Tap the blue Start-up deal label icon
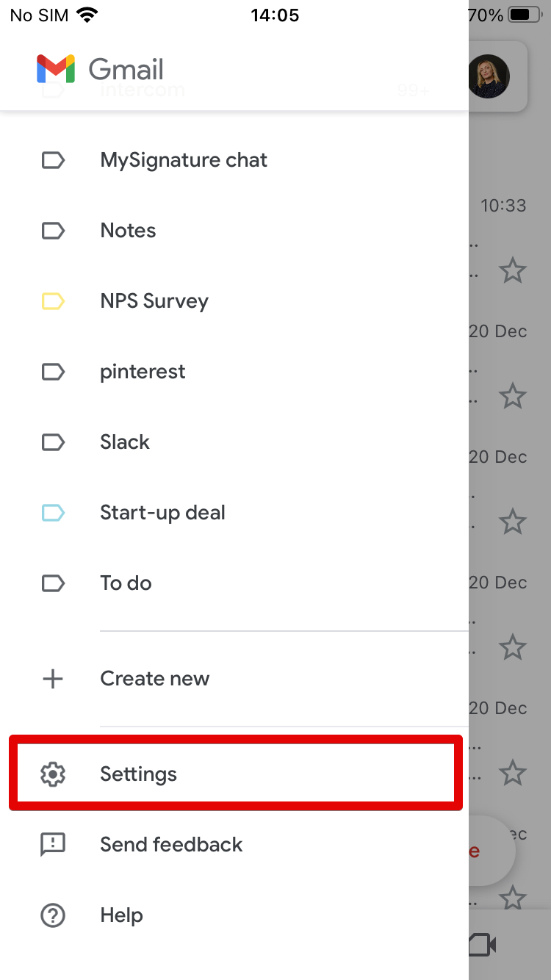The height and width of the screenshot is (980, 551). pyautogui.click(x=53, y=513)
